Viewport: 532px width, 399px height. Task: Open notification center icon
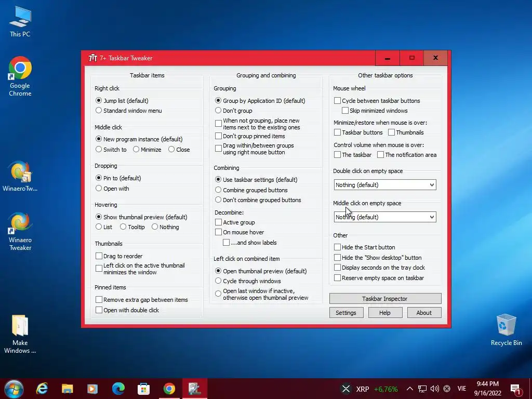(515, 390)
